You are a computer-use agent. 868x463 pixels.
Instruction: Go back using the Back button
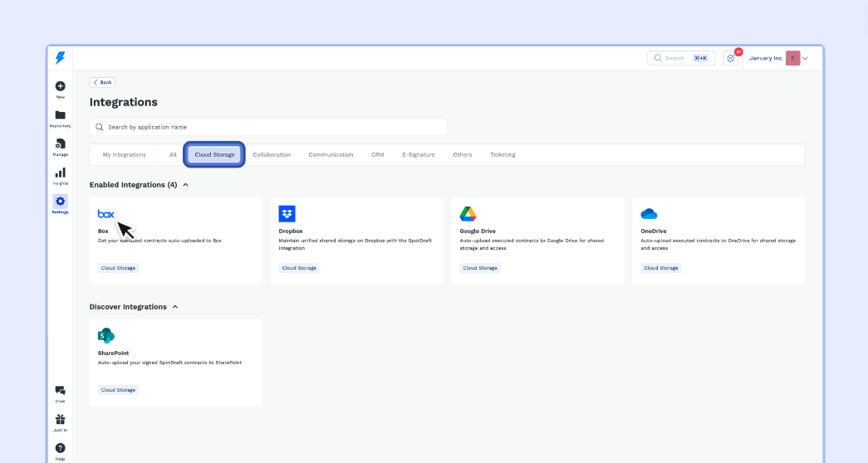102,82
